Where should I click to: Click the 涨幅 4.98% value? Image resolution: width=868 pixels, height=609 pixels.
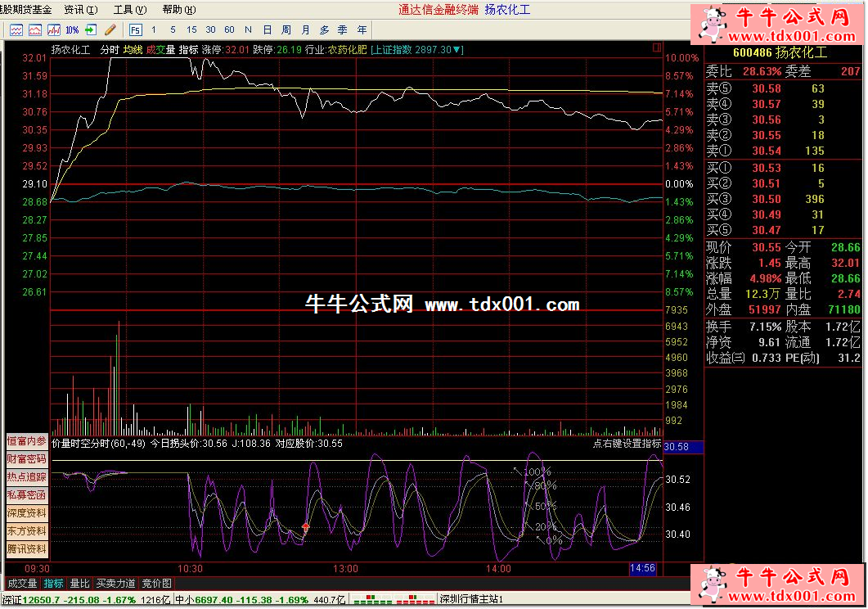pos(766,278)
